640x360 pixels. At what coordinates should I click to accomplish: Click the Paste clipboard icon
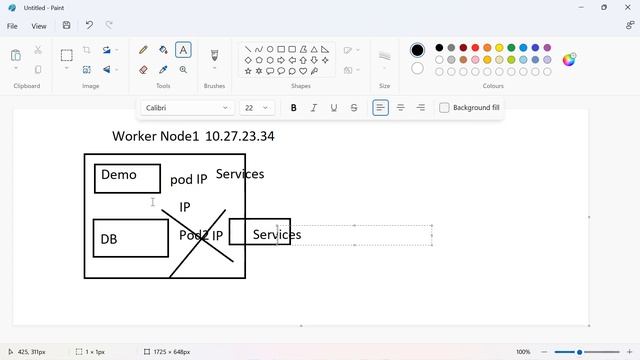point(16,55)
